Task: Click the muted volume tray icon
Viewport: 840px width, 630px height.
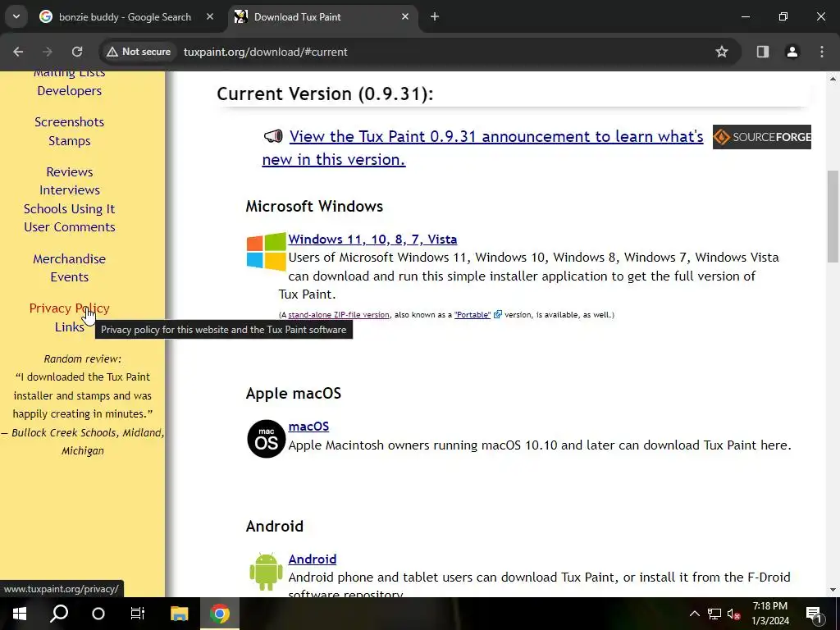Action: 734,614
